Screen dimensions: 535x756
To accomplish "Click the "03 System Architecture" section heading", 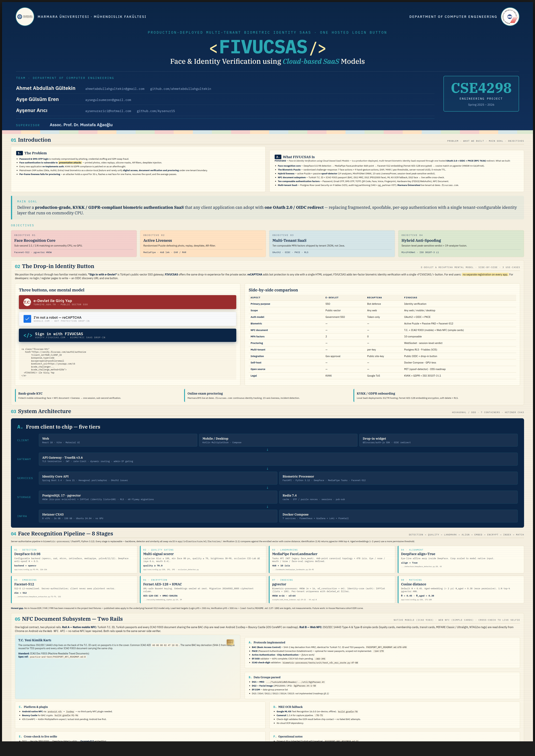I will tap(41, 411).
